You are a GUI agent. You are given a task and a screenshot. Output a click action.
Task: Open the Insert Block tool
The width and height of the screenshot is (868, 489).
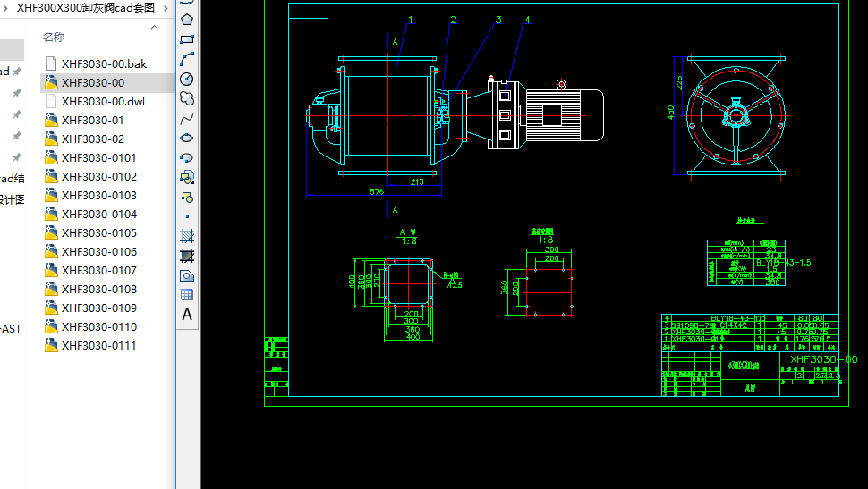(x=187, y=177)
